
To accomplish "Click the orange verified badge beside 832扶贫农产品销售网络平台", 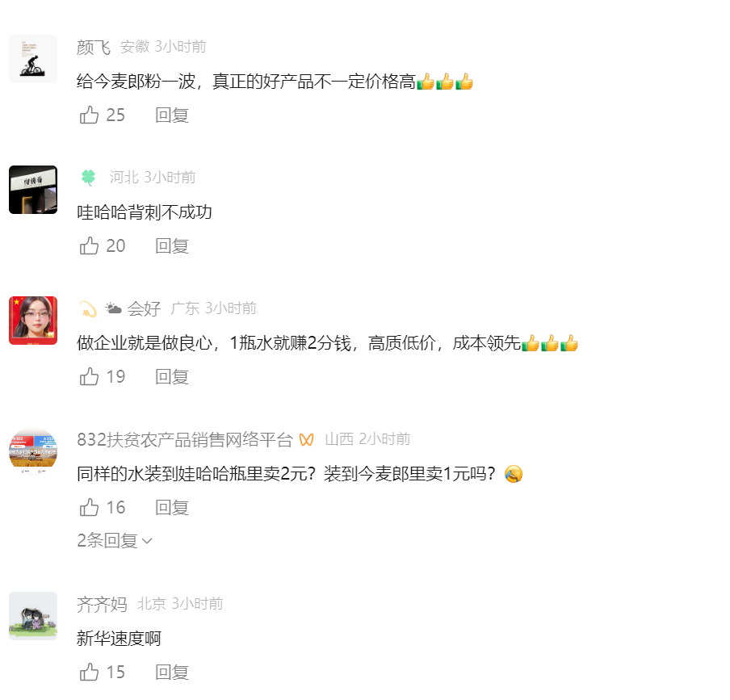I will click(x=306, y=439).
